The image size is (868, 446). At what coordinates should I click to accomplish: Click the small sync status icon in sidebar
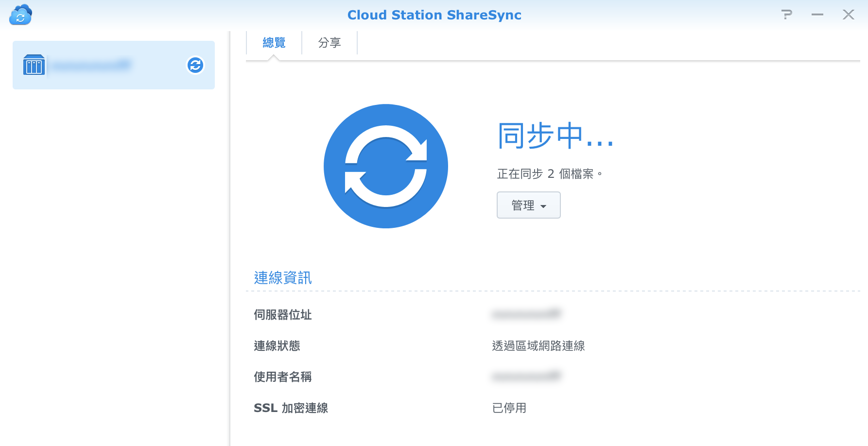195,65
